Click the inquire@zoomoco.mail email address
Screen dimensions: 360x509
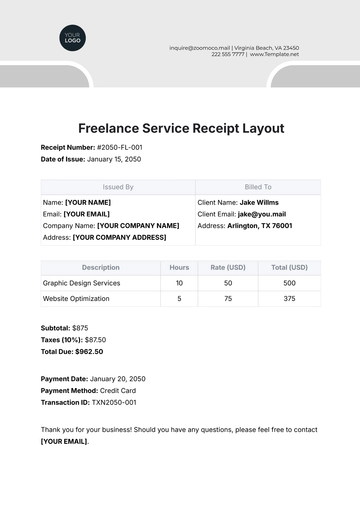click(x=200, y=48)
